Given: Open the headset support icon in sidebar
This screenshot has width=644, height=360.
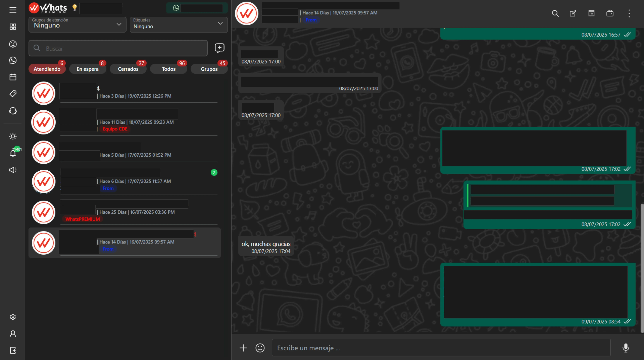Looking at the screenshot, I should coord(13,111).
